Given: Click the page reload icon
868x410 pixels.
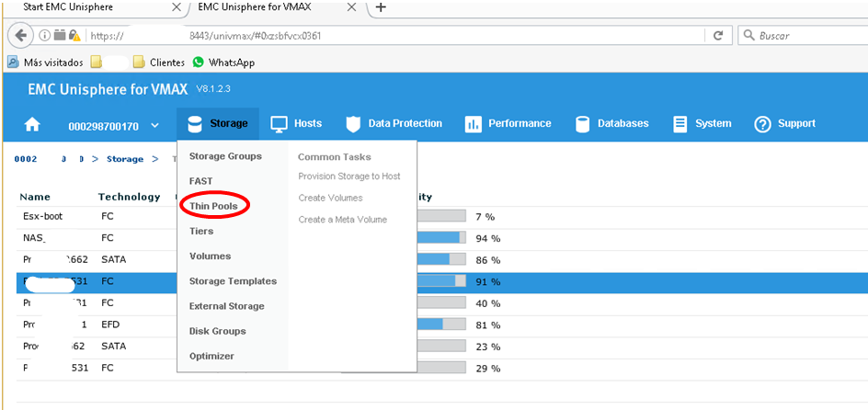Looking at the screenshot, I should click(718, 36).
